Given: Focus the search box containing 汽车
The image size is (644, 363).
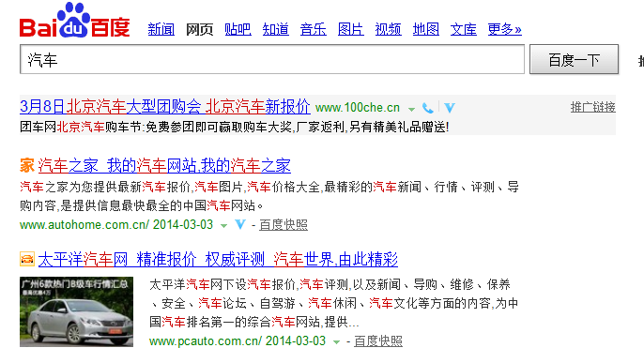Looking at the screenshot, I should tap(272, 59).
